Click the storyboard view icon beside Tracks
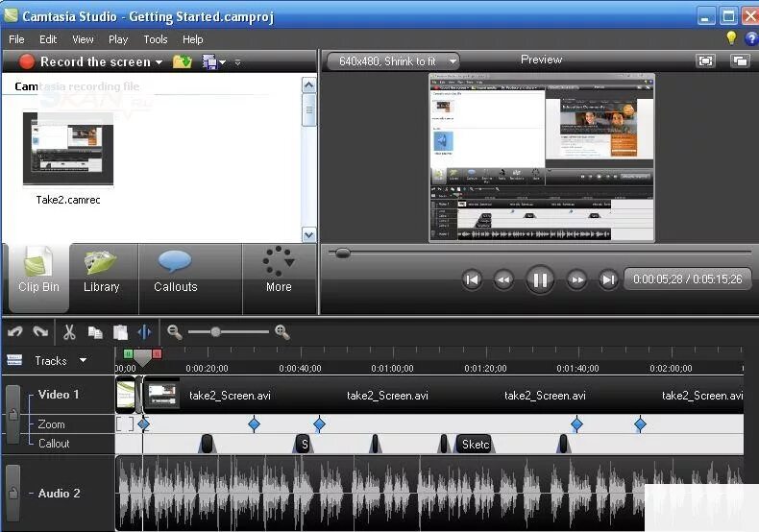This screenshot has width=759, height=532. click(14, 360)
